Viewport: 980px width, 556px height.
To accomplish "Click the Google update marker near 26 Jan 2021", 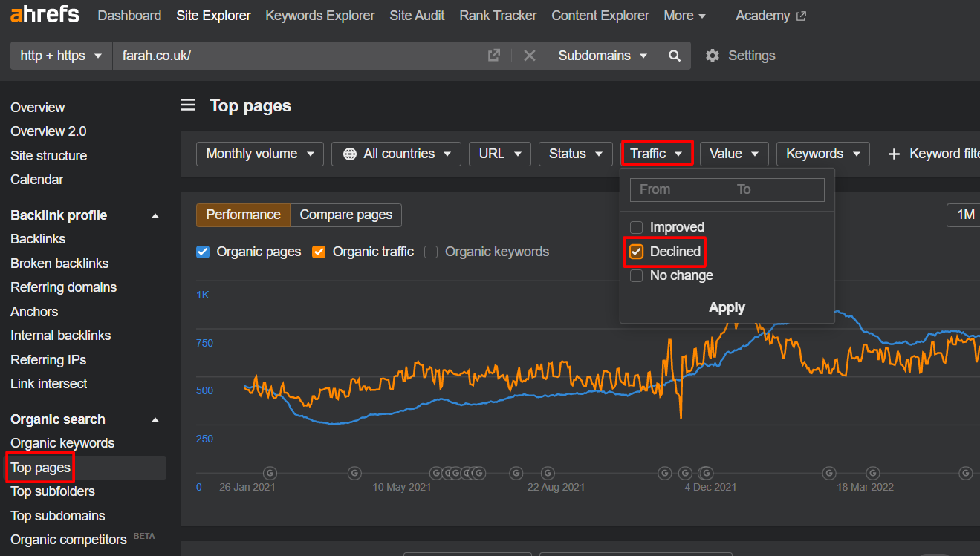I will click(270, 472).
